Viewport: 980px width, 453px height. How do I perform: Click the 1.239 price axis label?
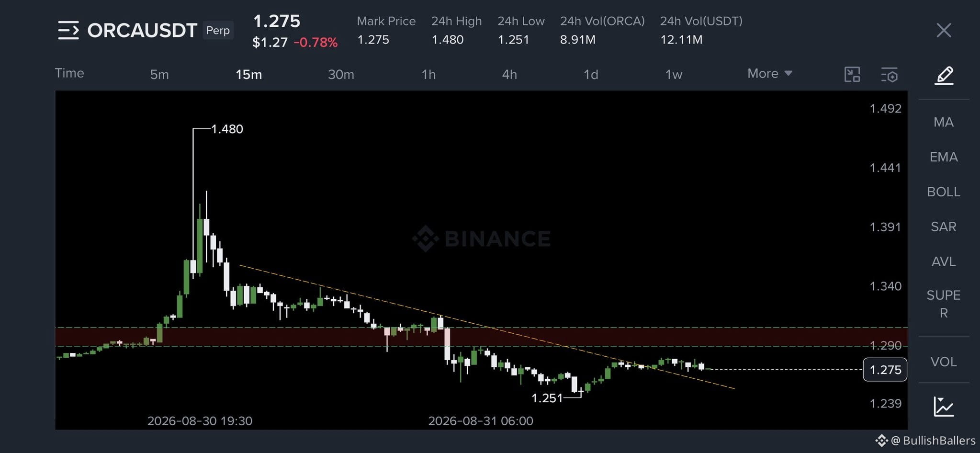(x=885, y=404)
